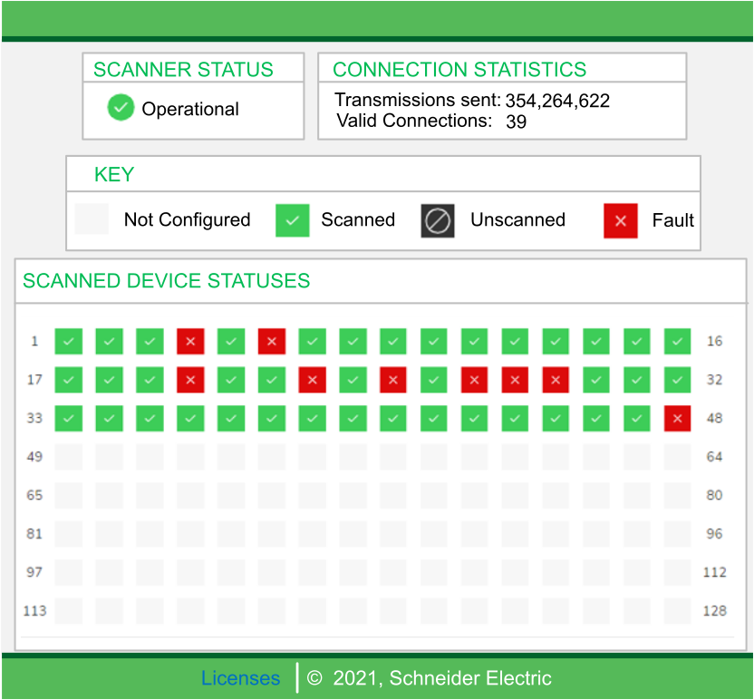This screenshot has height=700, width=754.
Task: Select device 33 scanned status icon
Action: tap(69, 418)
